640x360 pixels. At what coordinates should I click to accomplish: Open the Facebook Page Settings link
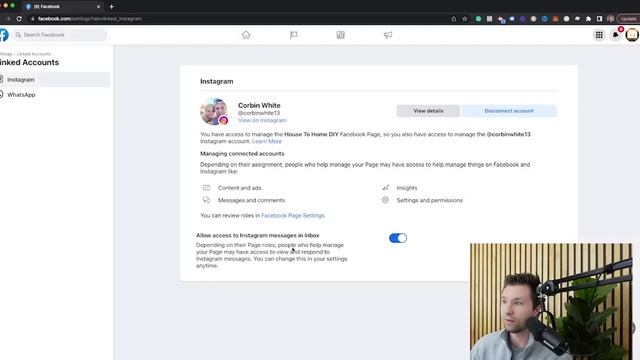pyautogui.click(x=293, y=216)
